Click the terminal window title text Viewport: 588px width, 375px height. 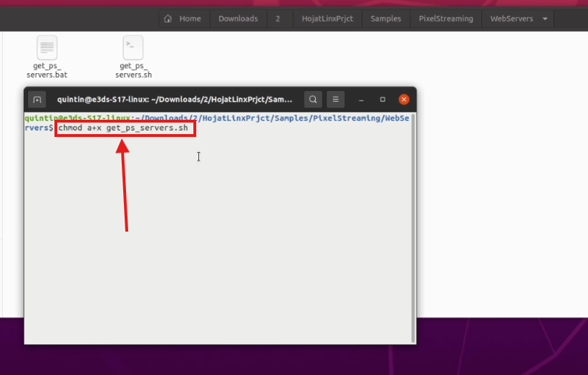point(175,100)
